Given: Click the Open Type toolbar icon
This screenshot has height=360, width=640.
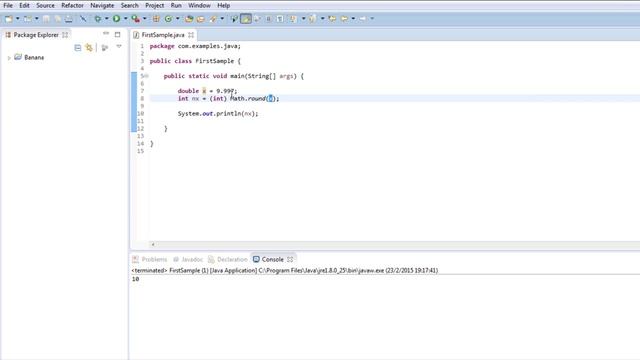Looking at the screenshot, I should click(x=189, y=19).
